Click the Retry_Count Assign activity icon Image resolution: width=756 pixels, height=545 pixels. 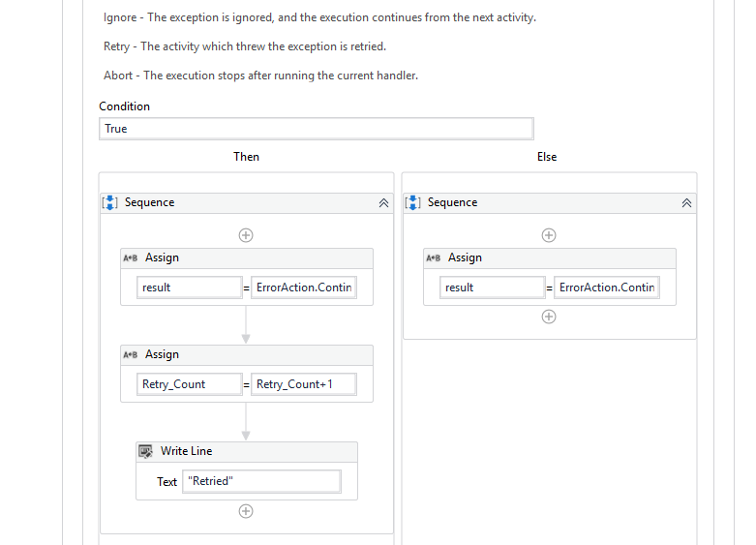coord(131,354)
